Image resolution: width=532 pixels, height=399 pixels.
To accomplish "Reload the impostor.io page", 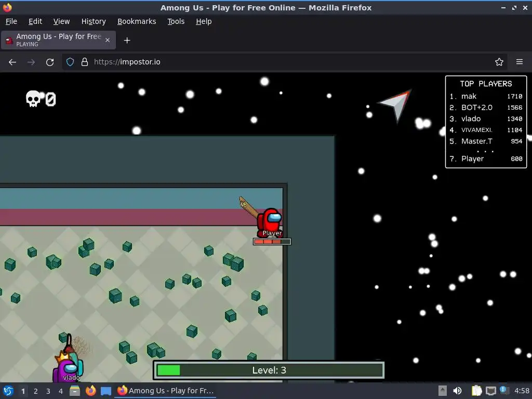I will [x=50, y=62].
